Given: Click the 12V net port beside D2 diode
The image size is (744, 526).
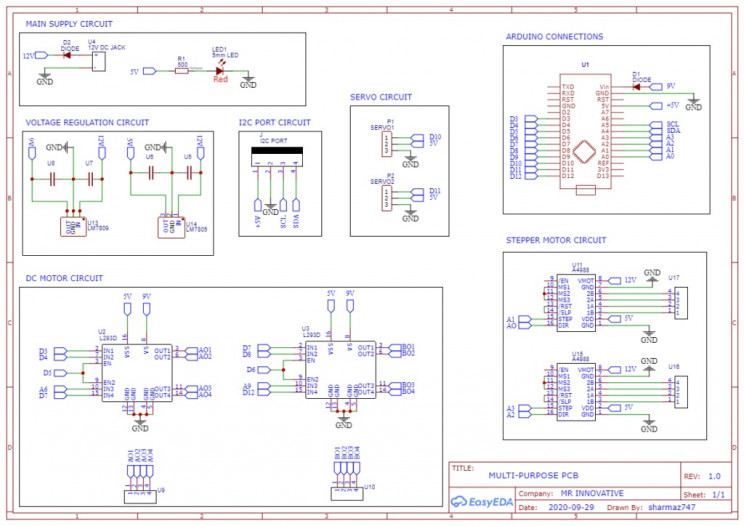Looking at the screenshot, I should 42,55.
